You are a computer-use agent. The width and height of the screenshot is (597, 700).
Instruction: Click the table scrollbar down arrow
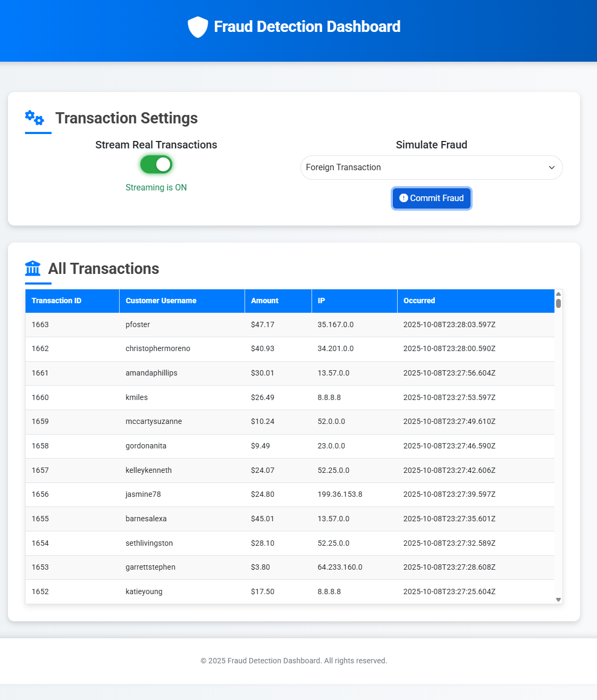pyautogui.click(x=558, y=599)
